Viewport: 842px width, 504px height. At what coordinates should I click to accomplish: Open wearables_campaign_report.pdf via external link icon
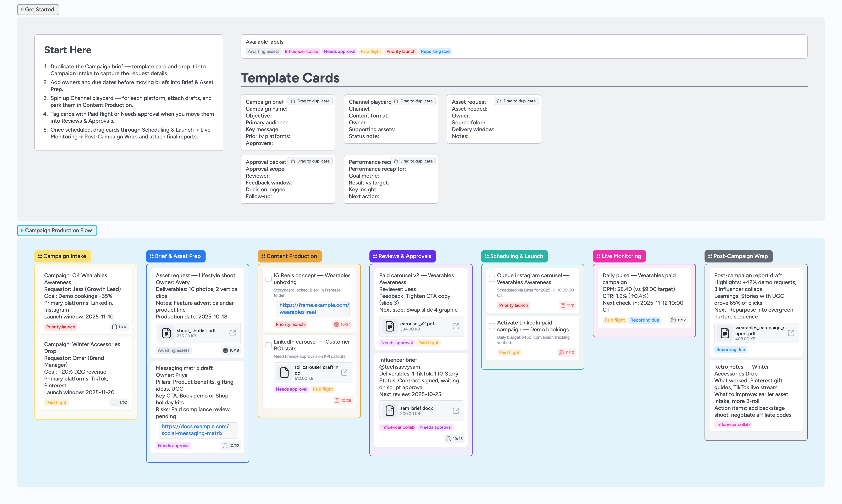tap(791, 333)
